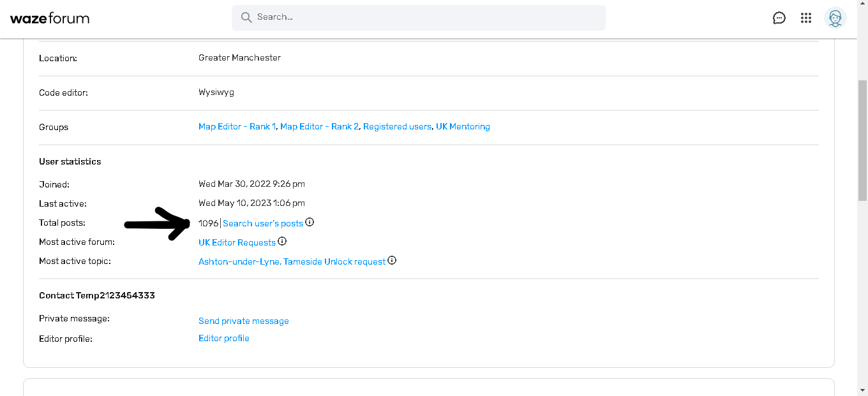Open Map Editor - Rank 1 group
868x396 pixels.
(237, 127)
